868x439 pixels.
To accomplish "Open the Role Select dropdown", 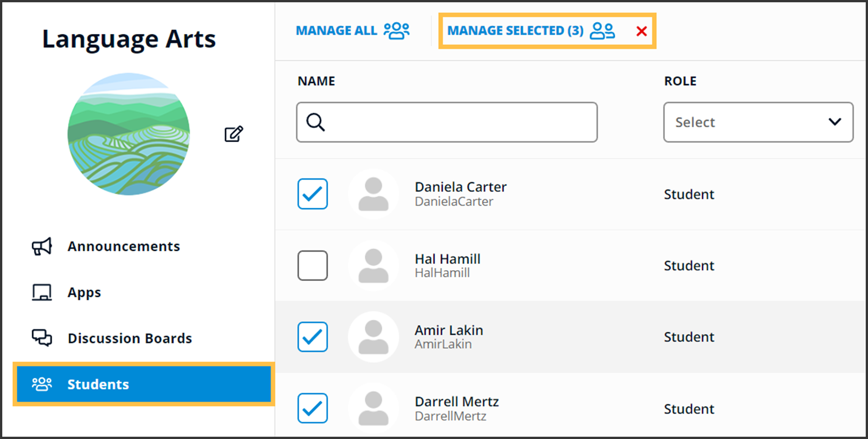I will (758, 122).
